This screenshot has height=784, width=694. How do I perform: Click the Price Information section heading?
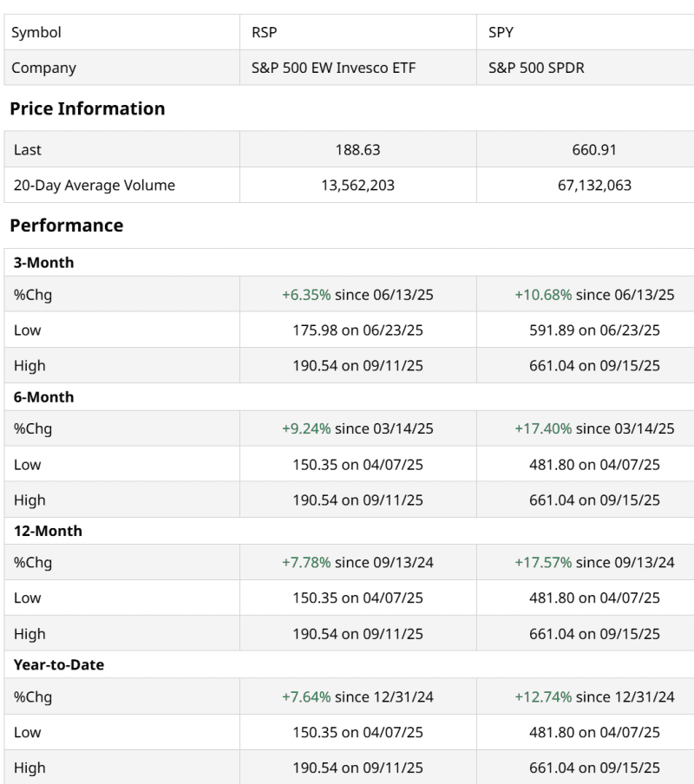click(87, 108)
